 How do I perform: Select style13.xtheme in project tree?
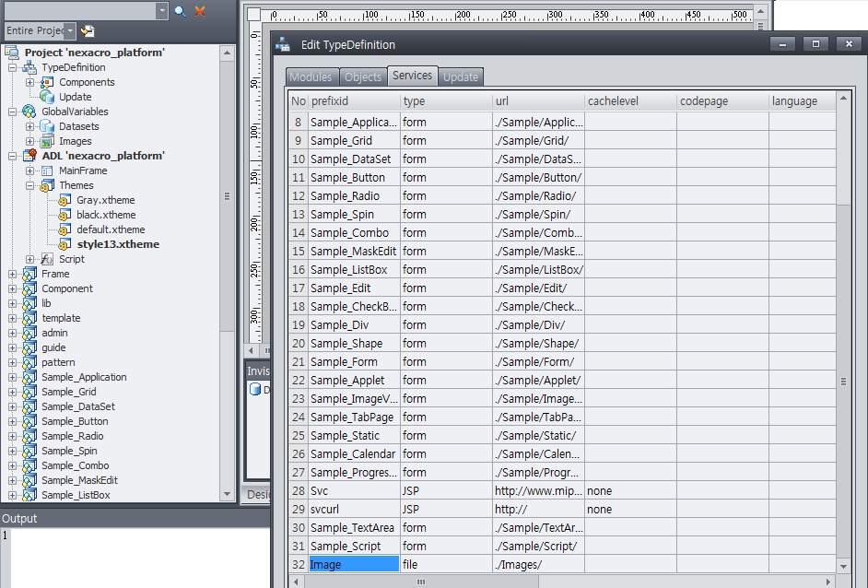pos(118,244)
